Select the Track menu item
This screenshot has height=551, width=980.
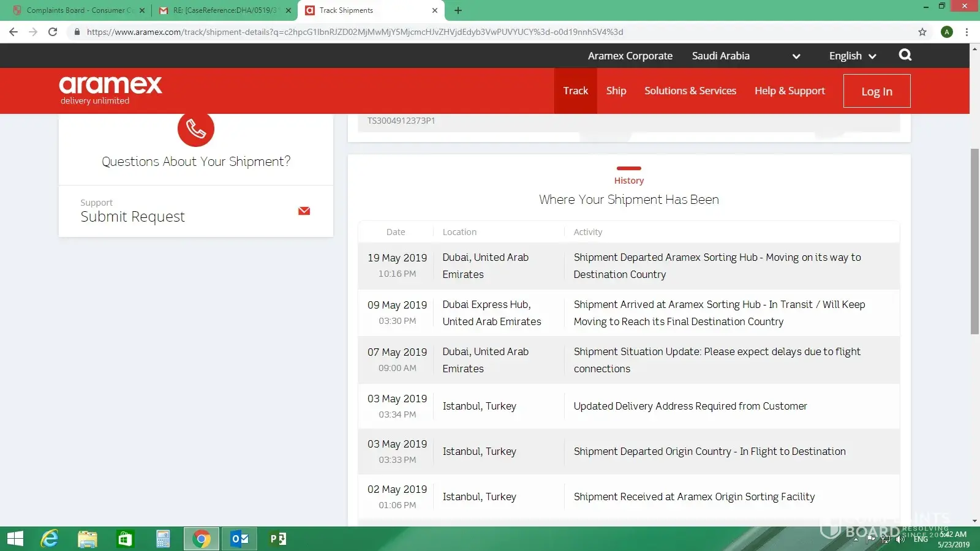[575, 91]
